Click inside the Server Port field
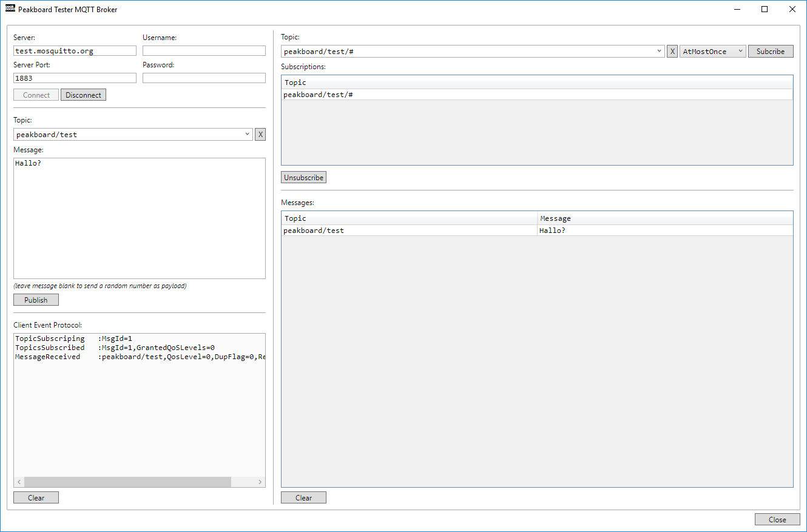Screen dimensions: 807x532 pos(74,78)
